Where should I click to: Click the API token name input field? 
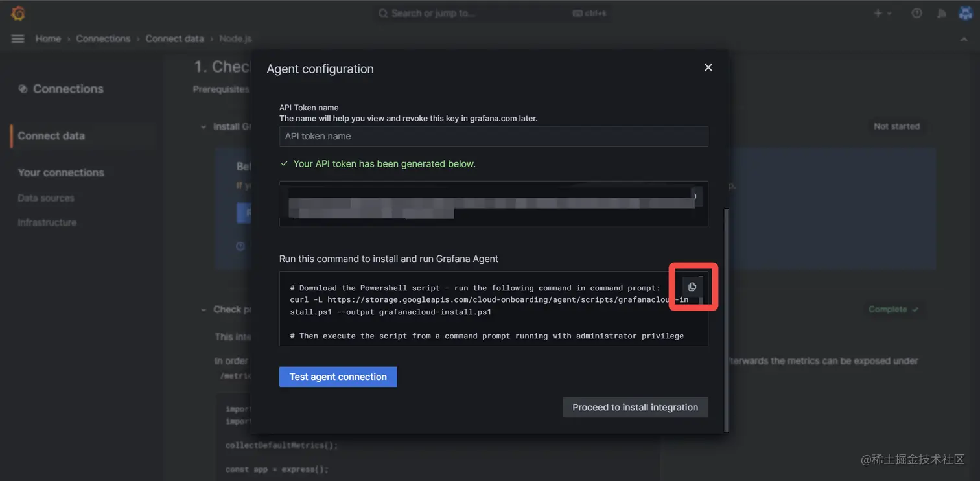[493, 136]
